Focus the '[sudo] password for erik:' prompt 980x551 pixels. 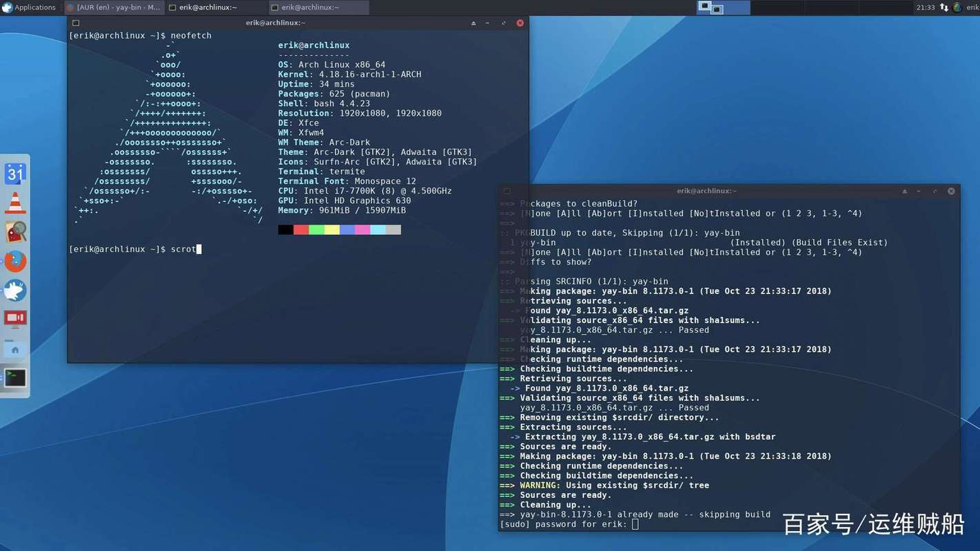tap(569, 524)
